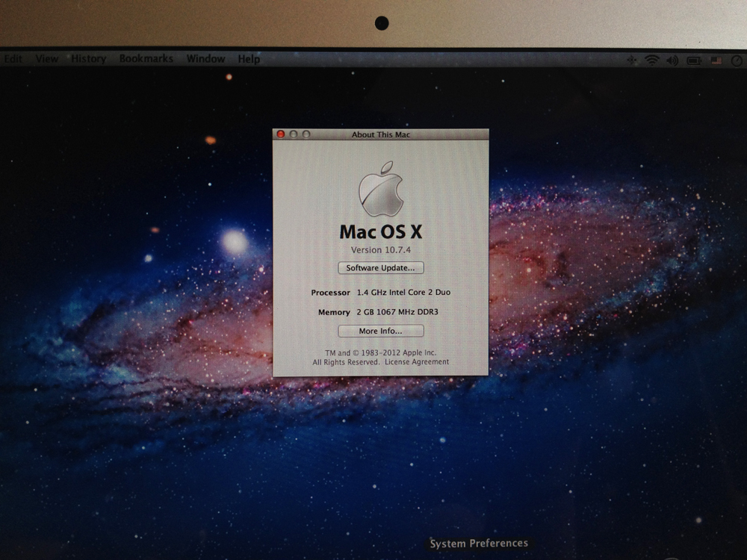Show battery status from menu bar
The image size is (747, 560).
click(x=694, y=60)
